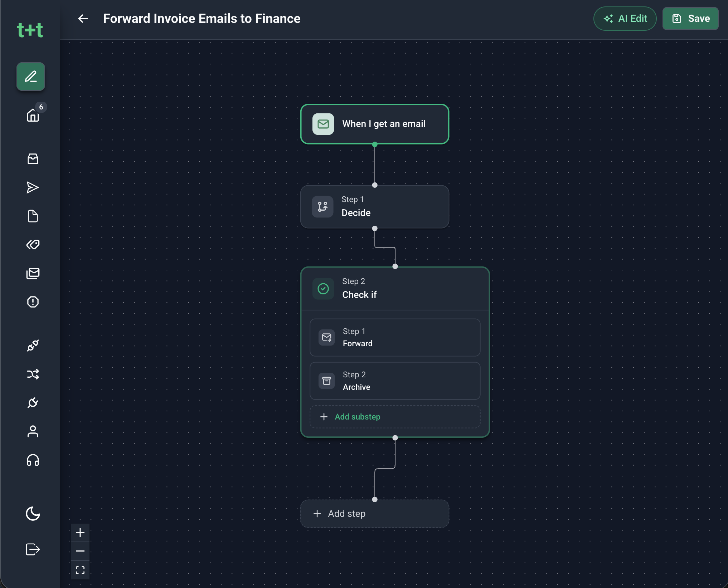Open the document file icon in sidebar

[33, 216]
